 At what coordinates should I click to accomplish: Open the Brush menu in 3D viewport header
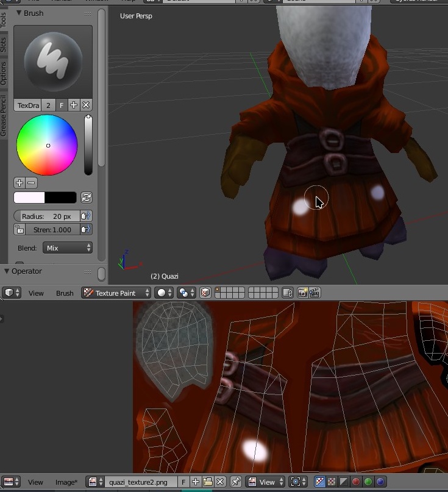(x=65, y=293)
